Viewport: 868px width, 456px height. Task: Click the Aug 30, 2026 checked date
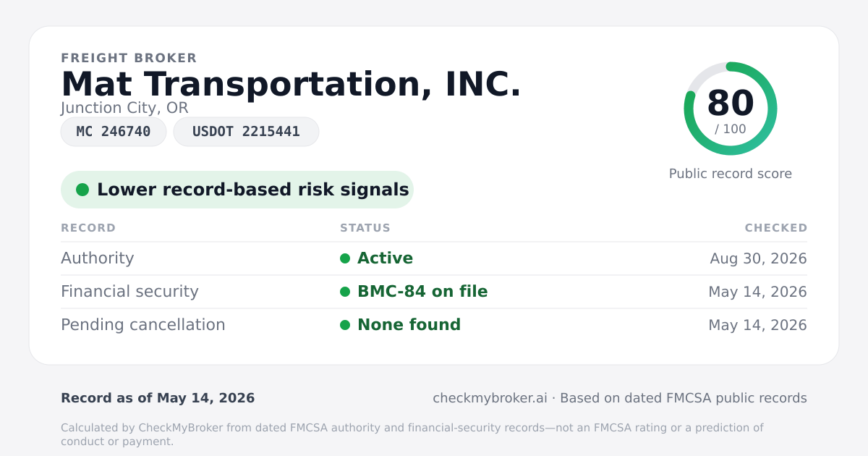click(758, 258)
